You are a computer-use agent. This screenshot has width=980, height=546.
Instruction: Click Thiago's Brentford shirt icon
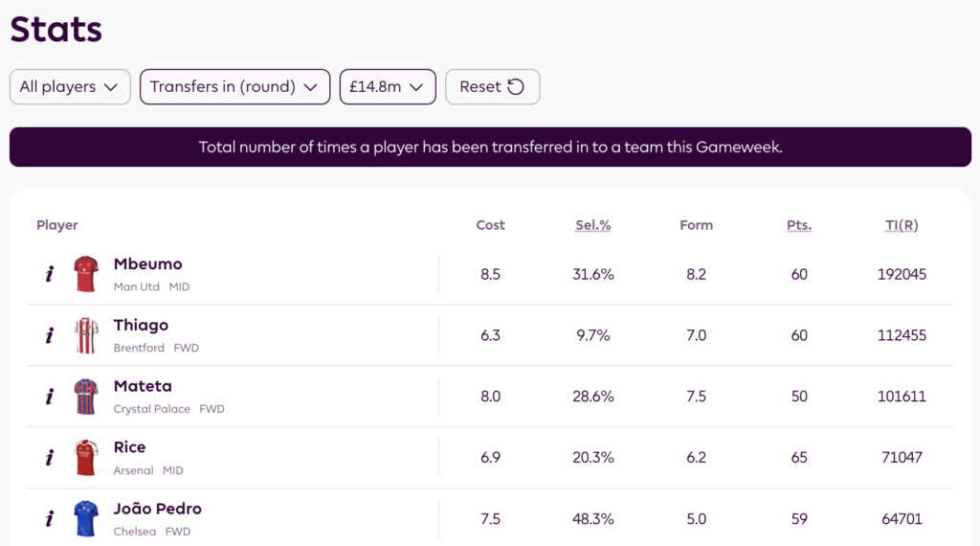pyautogui.click(x=86, y=336)
